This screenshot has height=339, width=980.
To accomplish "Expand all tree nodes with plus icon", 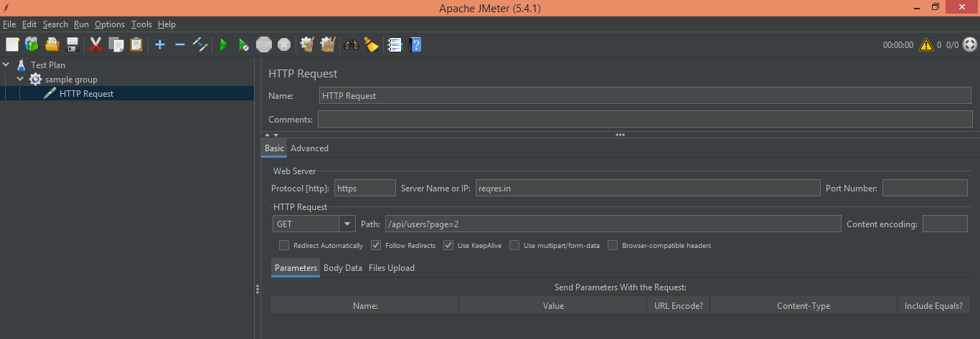I will coord(160,44).
